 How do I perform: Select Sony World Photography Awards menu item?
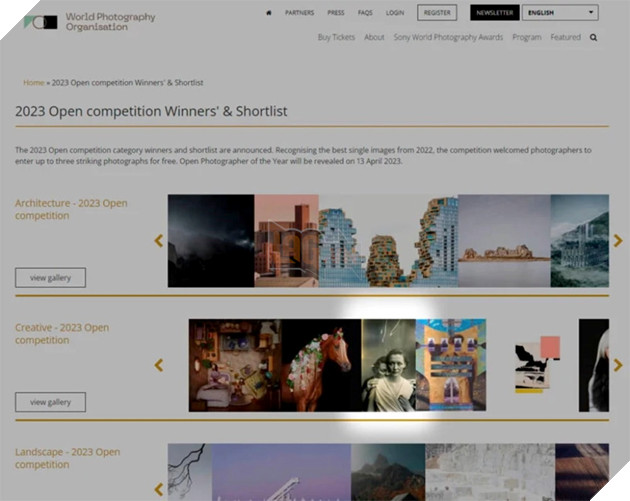[x=447, y=38]
